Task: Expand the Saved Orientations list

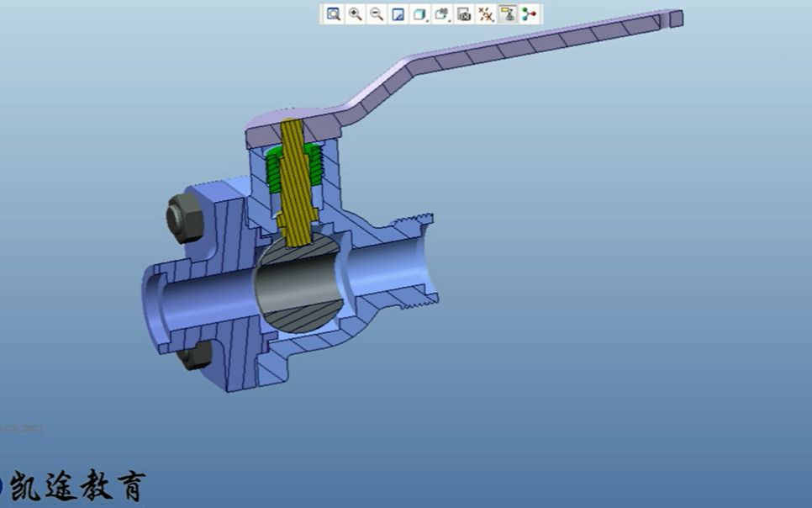Action: click(442, 14)
